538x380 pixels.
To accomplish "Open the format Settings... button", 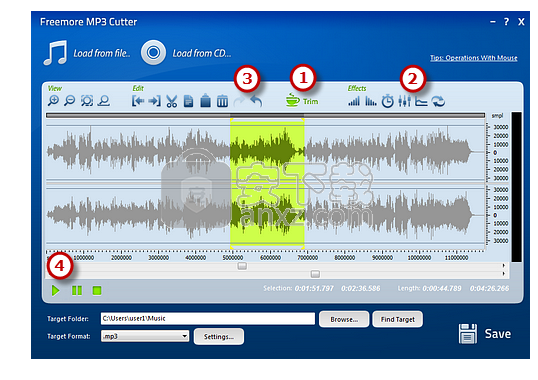I will coord(219,336).
